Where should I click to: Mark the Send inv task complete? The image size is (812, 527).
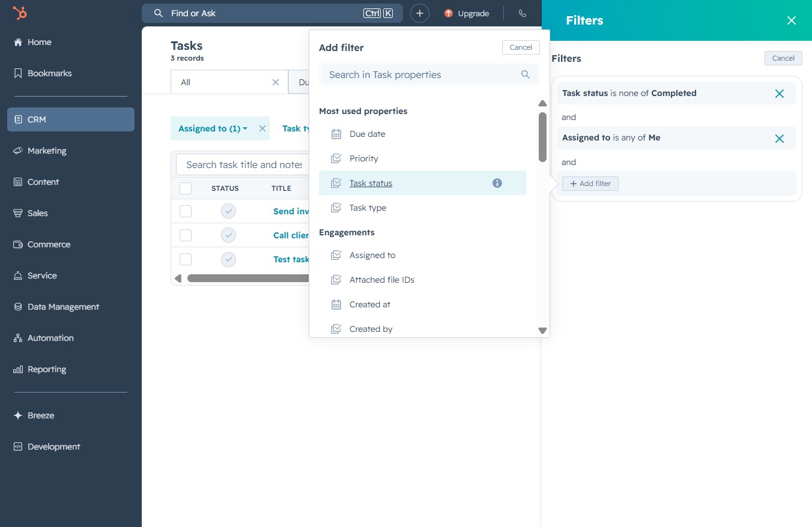click(228, 211)
